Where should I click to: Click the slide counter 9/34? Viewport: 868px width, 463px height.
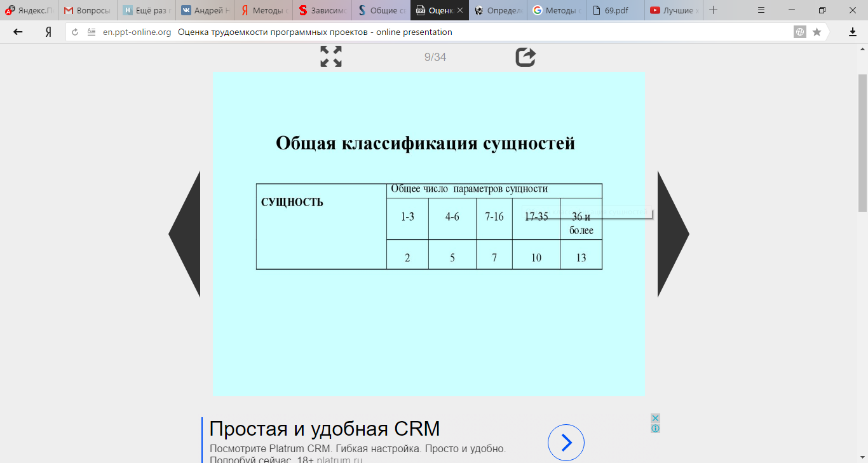click(x=435, y=57)
